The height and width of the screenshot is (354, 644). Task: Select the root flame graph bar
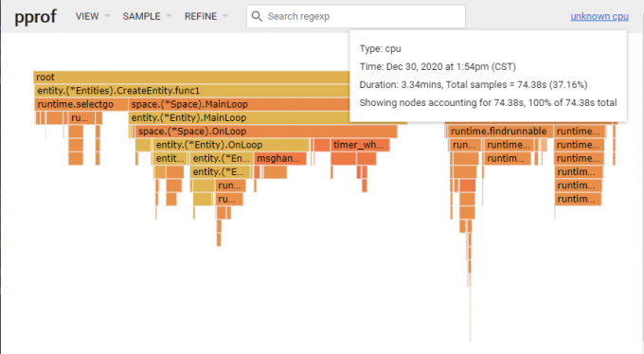(191, 78)
